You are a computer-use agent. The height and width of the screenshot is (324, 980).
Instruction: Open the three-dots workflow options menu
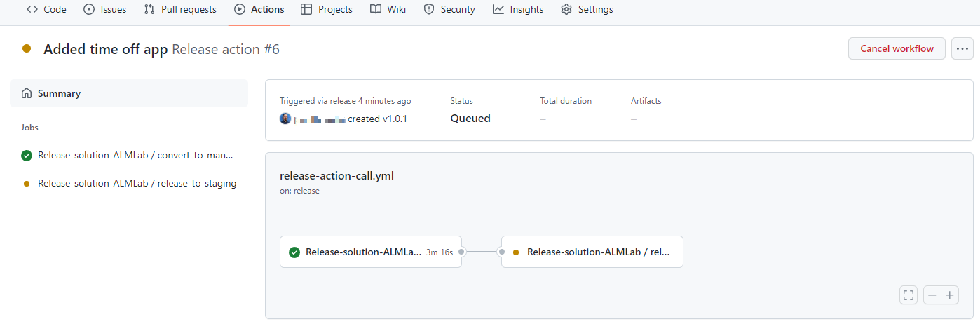pos(962,48)
